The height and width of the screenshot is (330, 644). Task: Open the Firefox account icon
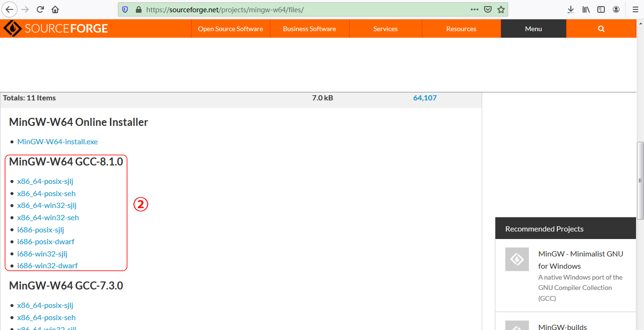click(616, 9)
